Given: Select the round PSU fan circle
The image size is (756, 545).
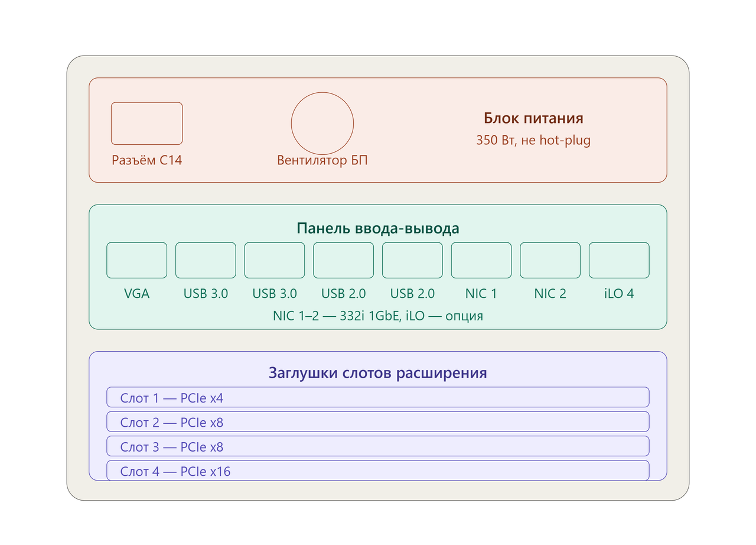Looking at the screenshot, I should [x=322, y=124].
